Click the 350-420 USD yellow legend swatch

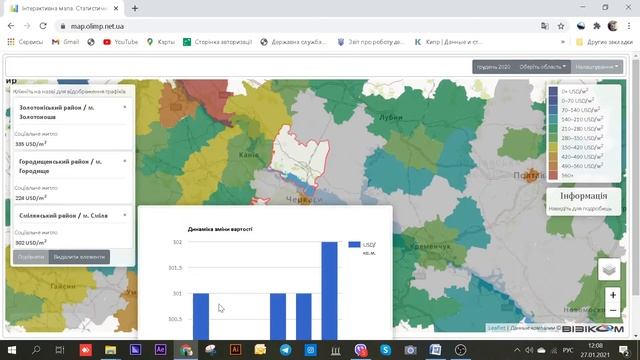coord(553,147)
